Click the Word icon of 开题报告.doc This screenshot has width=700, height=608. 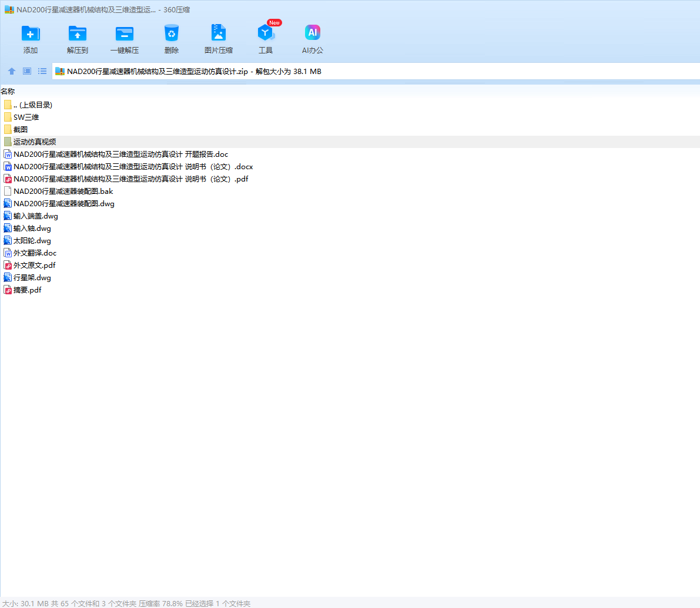tap(8, 154)
